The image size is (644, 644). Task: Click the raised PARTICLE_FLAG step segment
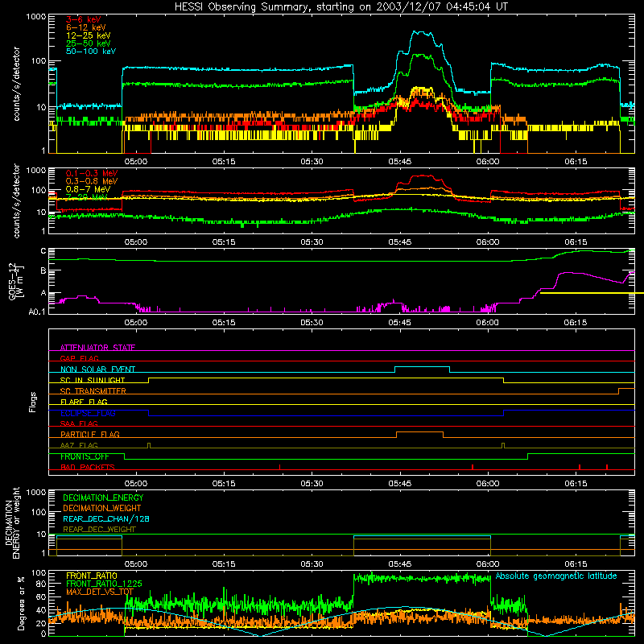(419, 432)
